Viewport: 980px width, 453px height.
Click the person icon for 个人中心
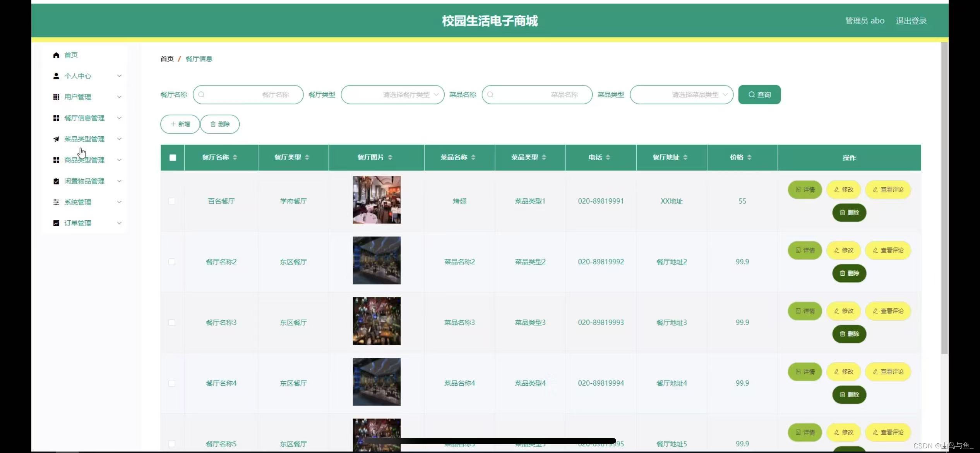pos(56,76)
